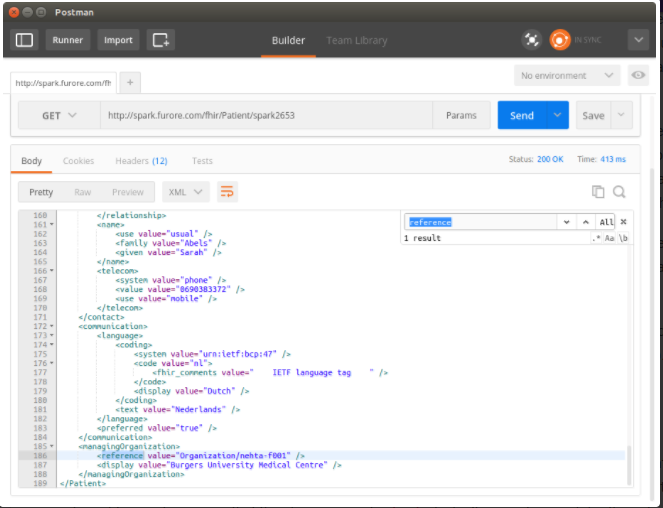663x508 pixels.
Task: Click the blue Send button
Action: (522, 115)
